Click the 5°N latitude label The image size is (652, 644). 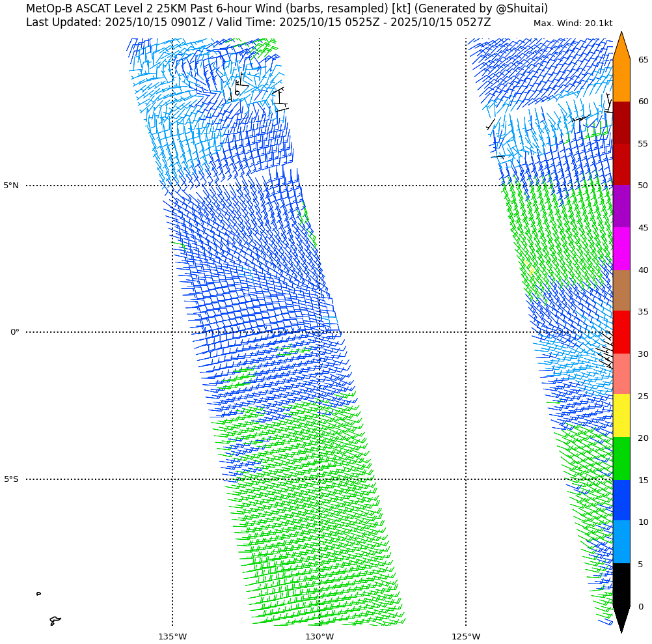(11, 186)
